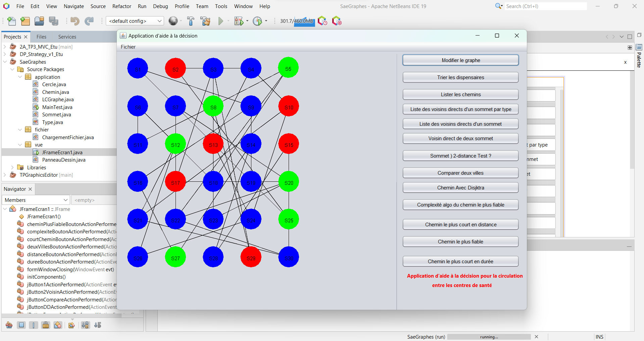Click the Profile Project clock icon

coord(257,21)
